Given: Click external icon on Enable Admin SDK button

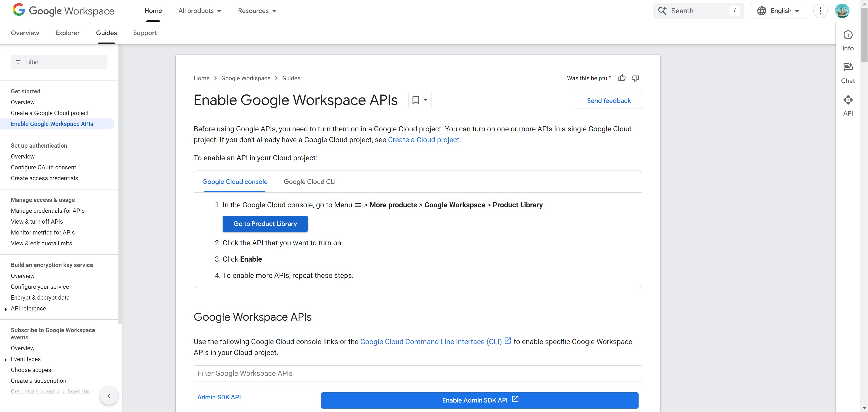Looking at the screenshot, I should pyautogui.click(x=515, y=399).
